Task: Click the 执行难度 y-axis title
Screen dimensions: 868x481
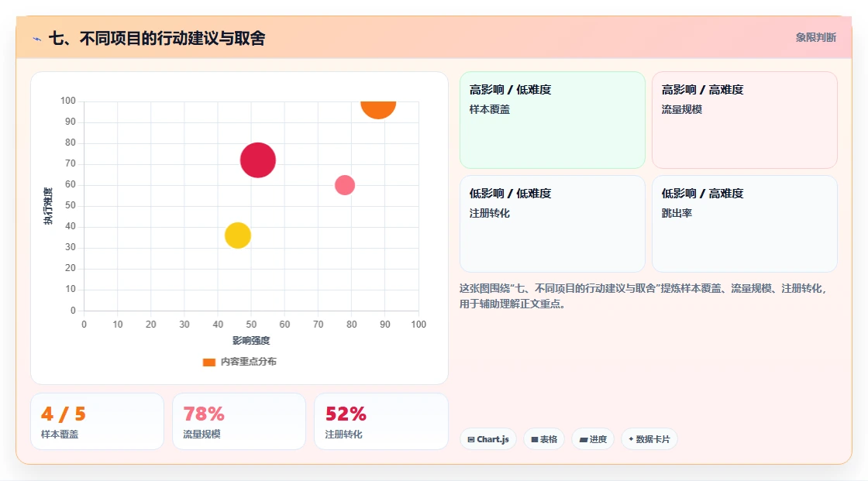Action: 48,206
